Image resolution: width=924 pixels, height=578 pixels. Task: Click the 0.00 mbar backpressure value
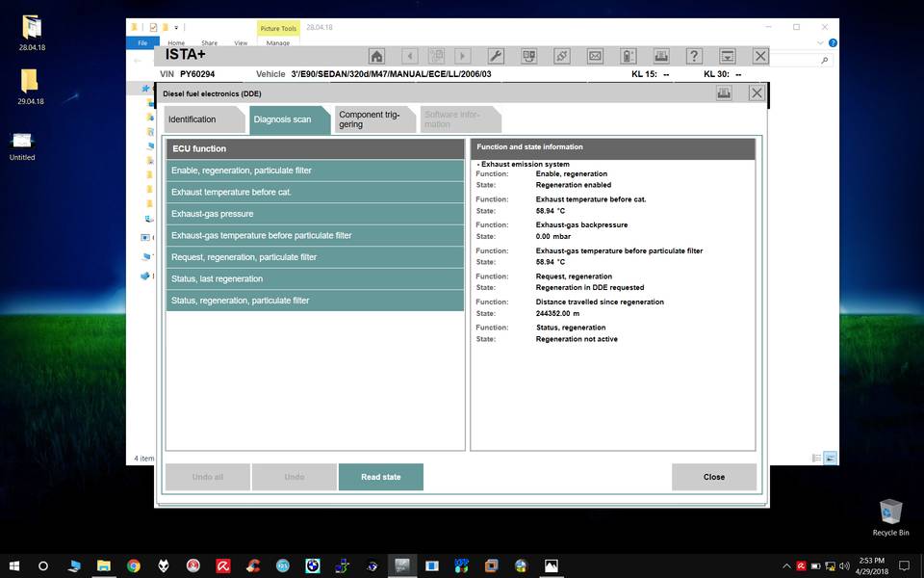click(x=553, y=237)
